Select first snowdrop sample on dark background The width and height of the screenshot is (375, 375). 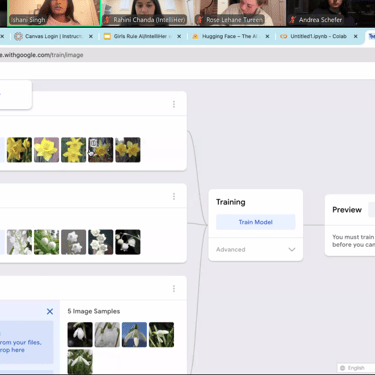80,334
